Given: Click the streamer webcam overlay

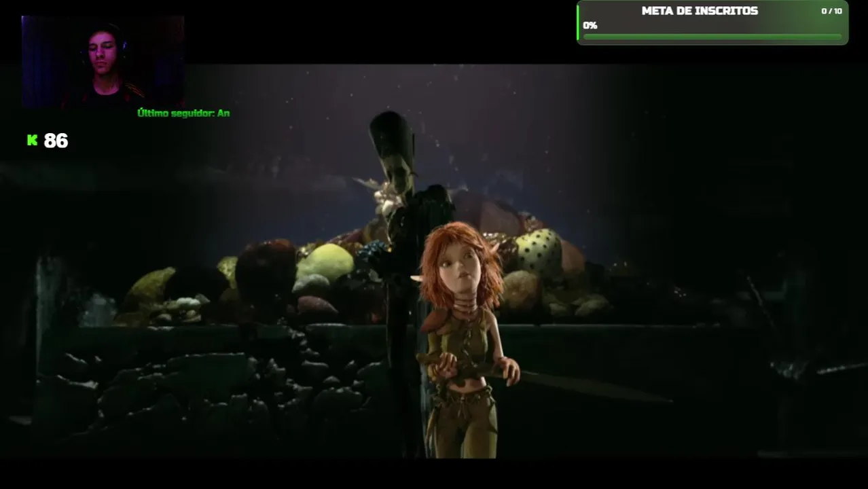Looking at the screenshot, I should (x=103, y=62).
